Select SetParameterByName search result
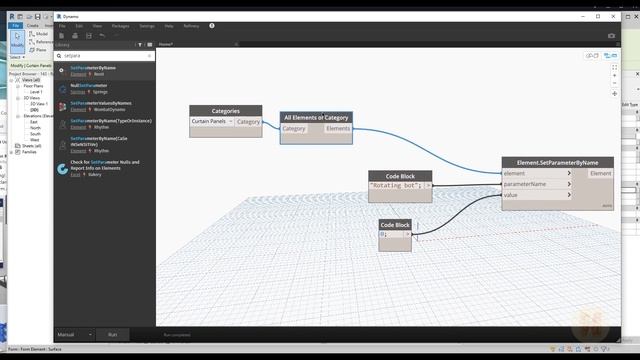Screen dimensions: 640x360 point(104,71)
